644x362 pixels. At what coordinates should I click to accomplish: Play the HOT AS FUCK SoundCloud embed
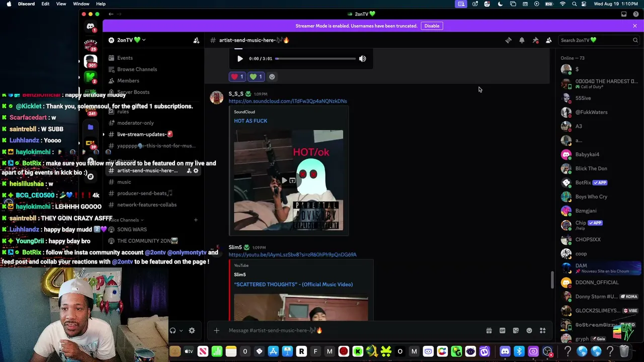pos(284,180)
